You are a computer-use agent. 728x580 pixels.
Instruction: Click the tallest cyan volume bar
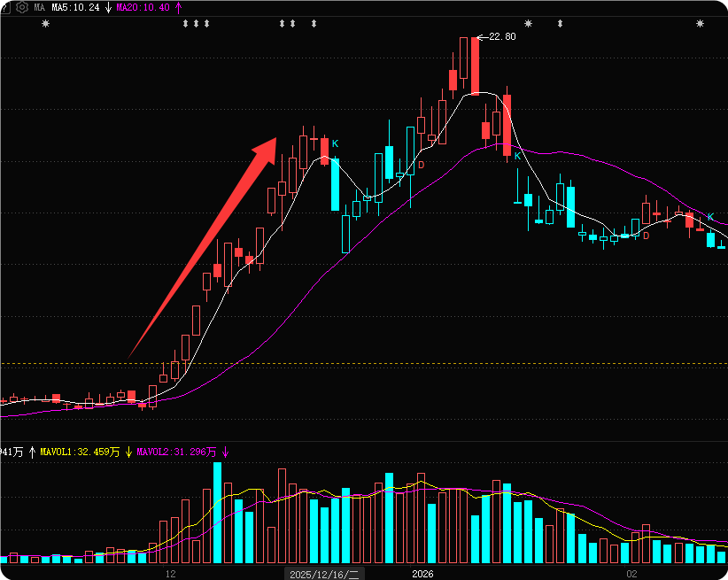[x=217, y=513]
